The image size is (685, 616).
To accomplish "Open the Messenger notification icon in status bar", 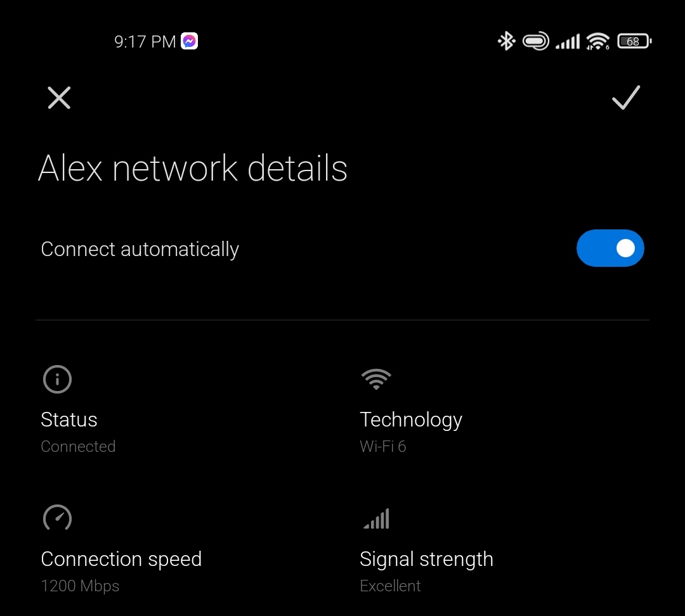I will point(189,41).
